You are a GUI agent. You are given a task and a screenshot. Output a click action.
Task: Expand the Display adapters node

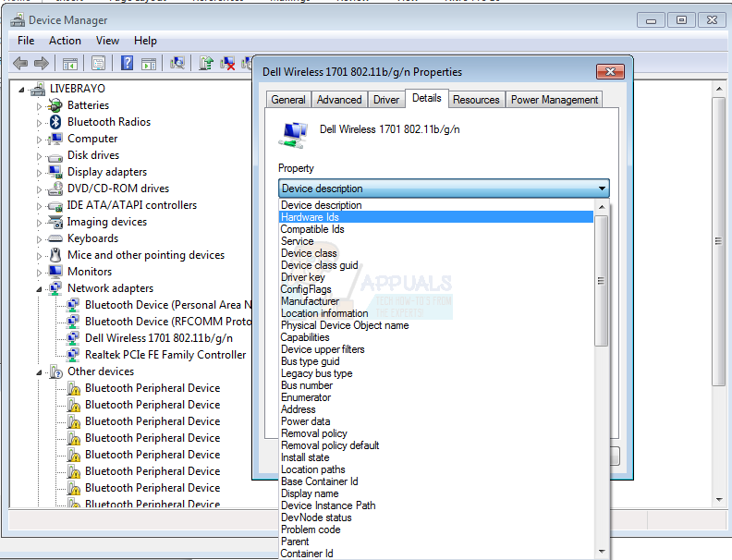tap(39, 173)
